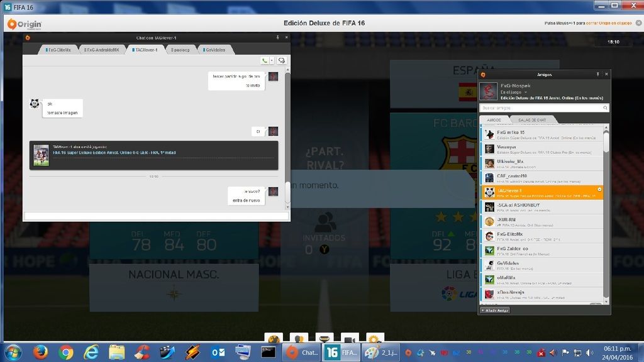The width and height of the screenshot is (644, 362).
Task: Select friend FxG m1ke 15
Action: pyautogui.click(x=541, y=134)
